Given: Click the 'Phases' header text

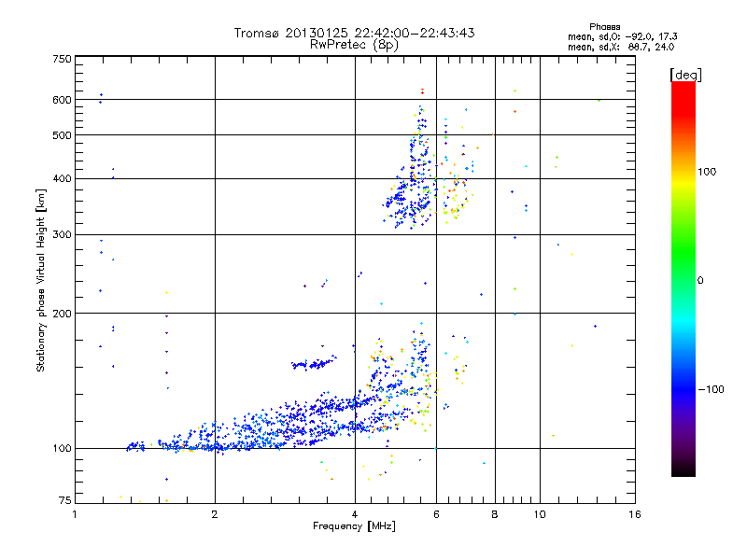Looking at the screenshot, I should pos(604,27).
